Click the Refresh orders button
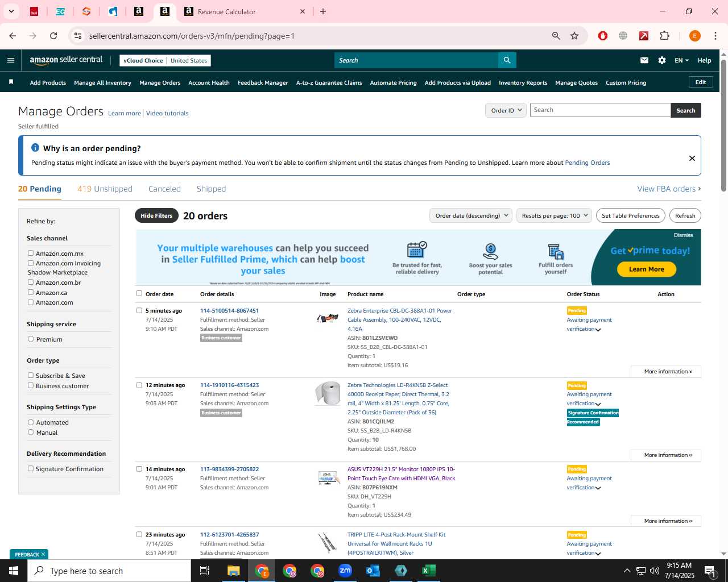 (685, 215)
